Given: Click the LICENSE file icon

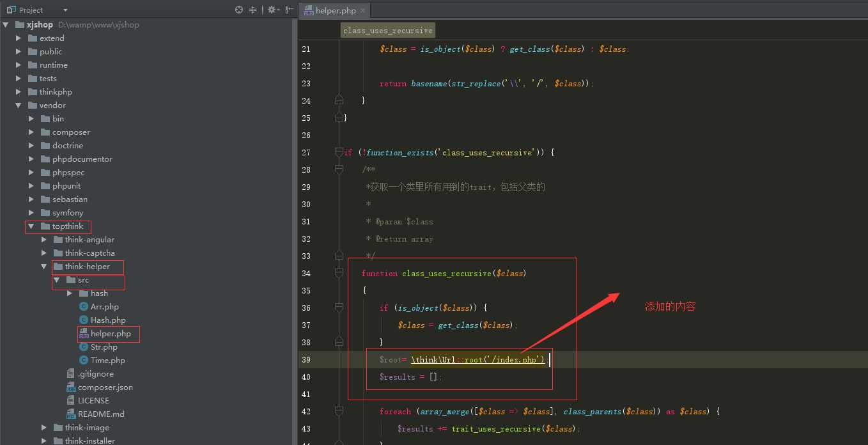Looking at the screenshot, I should 71,401.
